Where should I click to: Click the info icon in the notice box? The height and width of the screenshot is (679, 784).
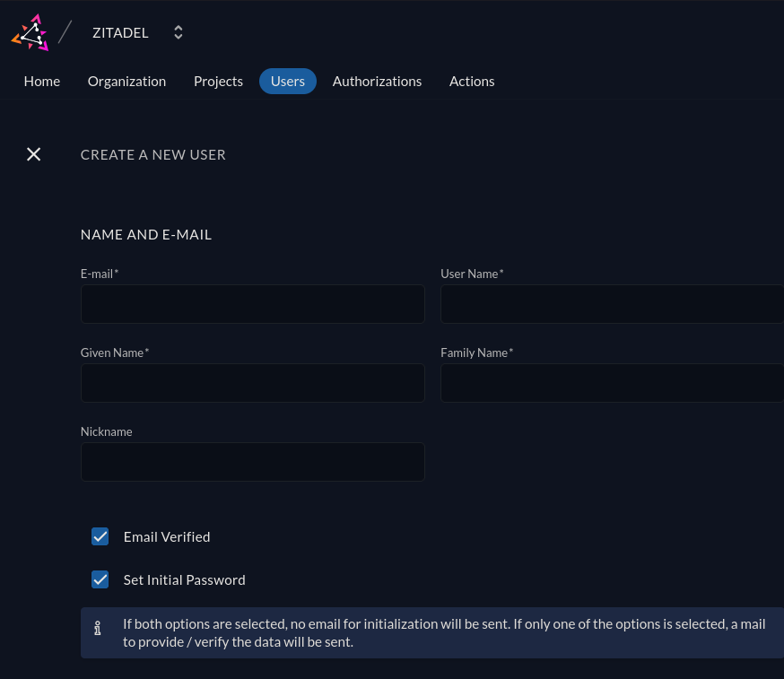pos(98,632)
